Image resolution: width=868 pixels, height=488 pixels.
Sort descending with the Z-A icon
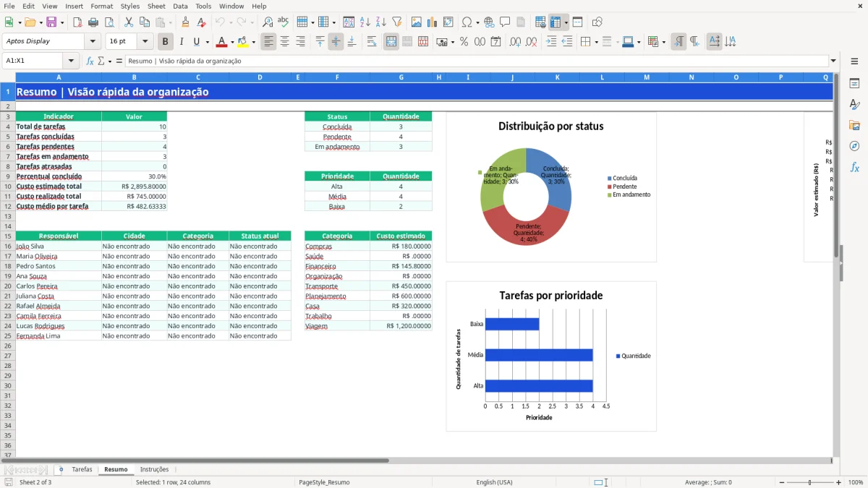tap(380, 22)
